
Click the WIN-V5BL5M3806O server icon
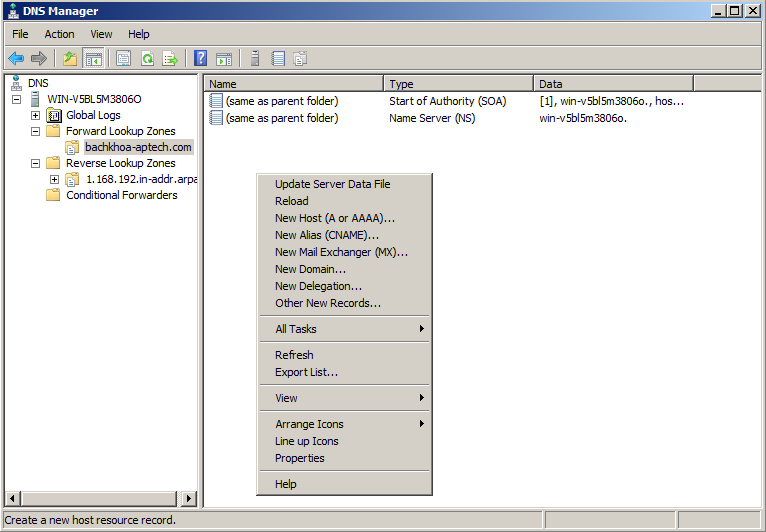(x=35, y=99)
